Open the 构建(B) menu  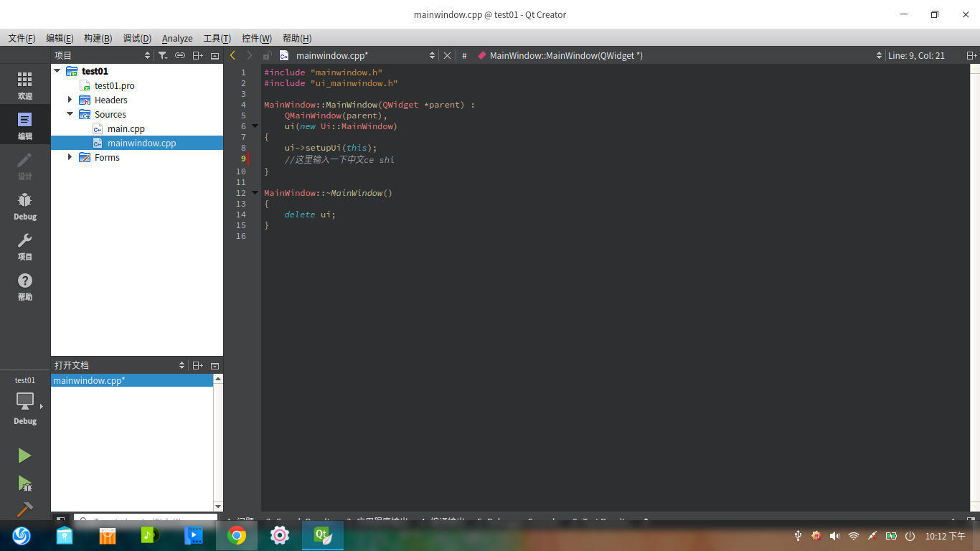coord(98,38)
